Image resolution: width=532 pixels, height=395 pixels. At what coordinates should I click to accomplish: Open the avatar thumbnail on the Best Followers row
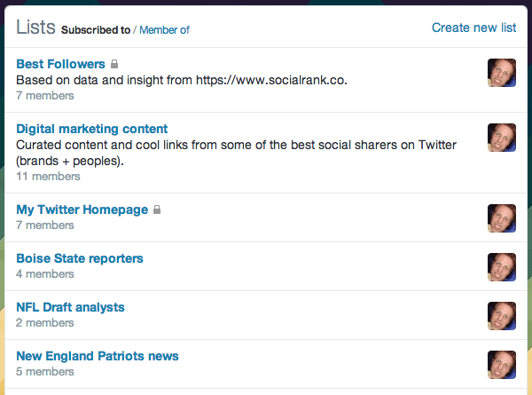(x=502, y=73)
